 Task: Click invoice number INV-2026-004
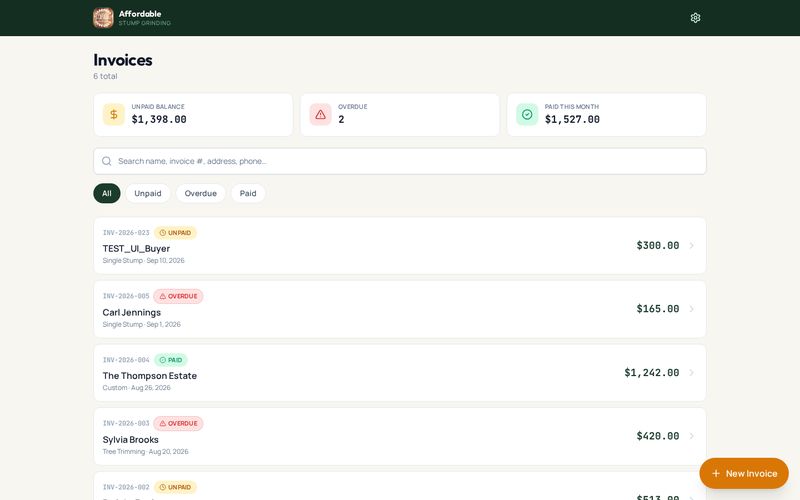pyautogui.click(x=126, y=360)
